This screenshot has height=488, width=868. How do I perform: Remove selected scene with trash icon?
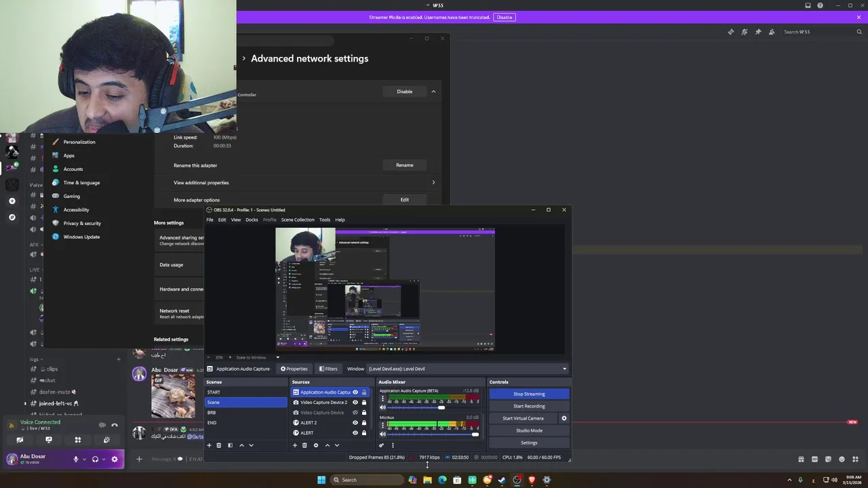[218, 445]
